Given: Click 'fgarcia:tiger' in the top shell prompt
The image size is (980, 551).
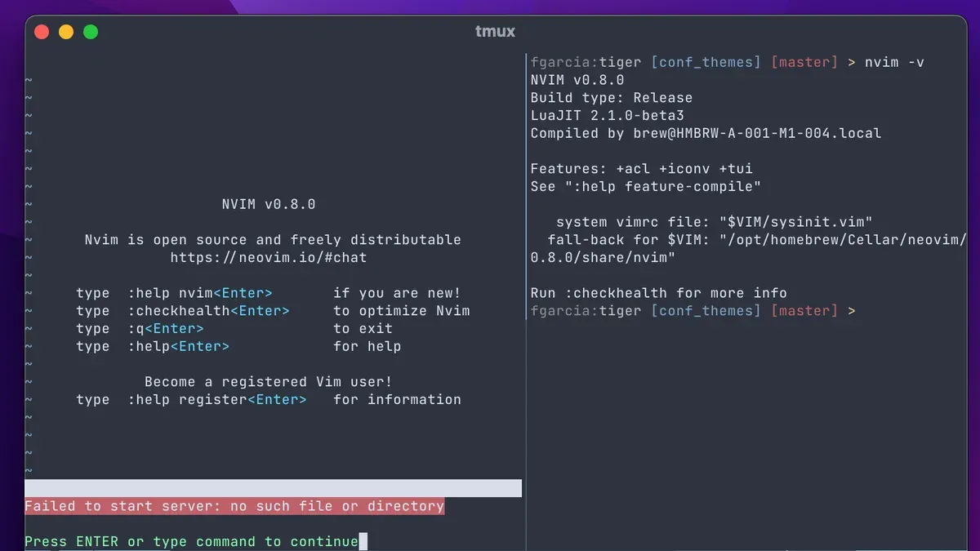Looking at the screenshot, I should point(586,62).
